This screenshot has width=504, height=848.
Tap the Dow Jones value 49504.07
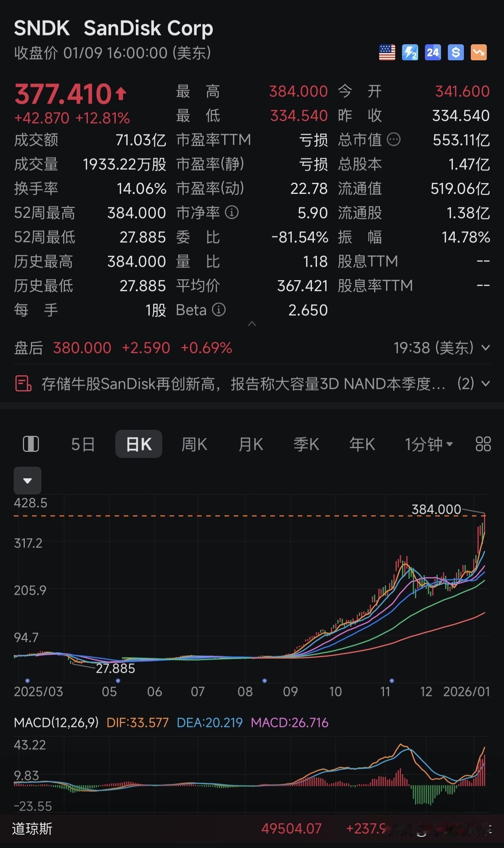pos(291,829)
